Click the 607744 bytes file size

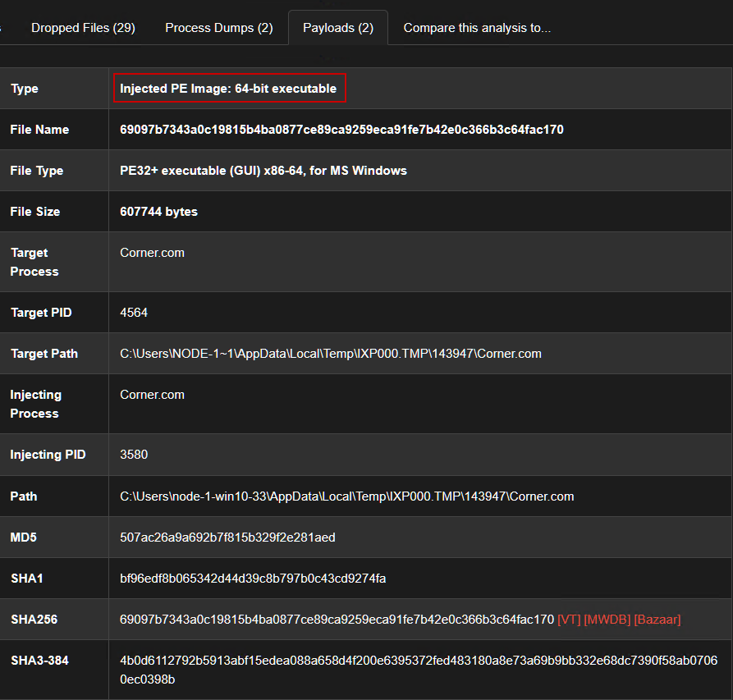click(x=158, y=212)
